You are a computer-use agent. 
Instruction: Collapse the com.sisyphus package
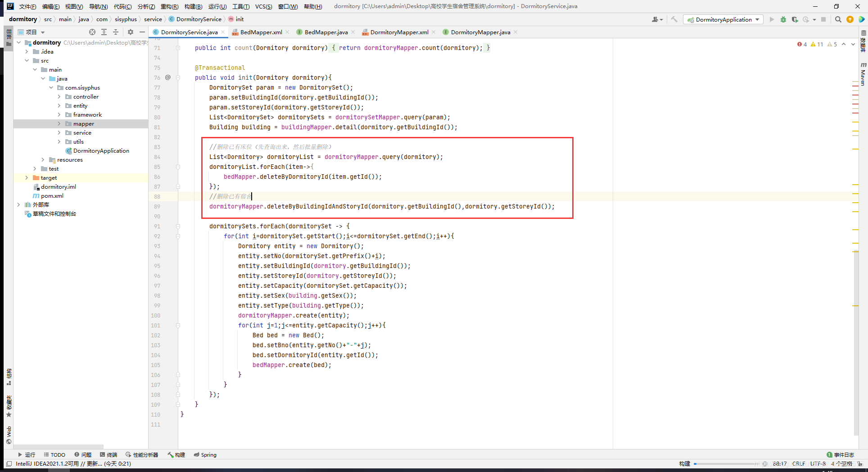(x=51, y=87)
